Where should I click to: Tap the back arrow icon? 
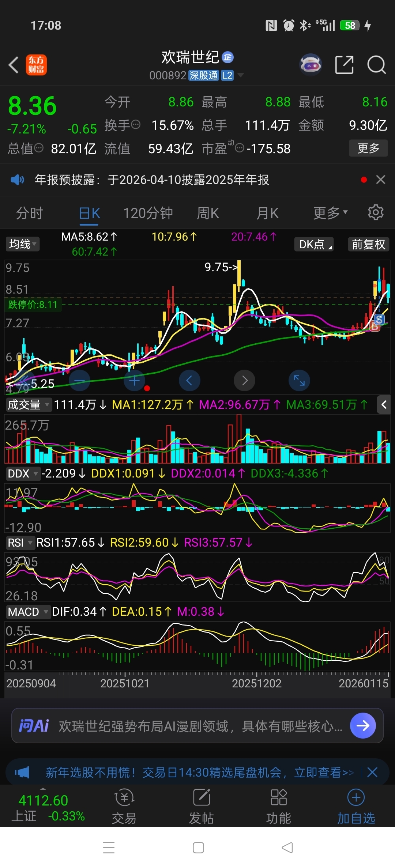coord(14,65)
